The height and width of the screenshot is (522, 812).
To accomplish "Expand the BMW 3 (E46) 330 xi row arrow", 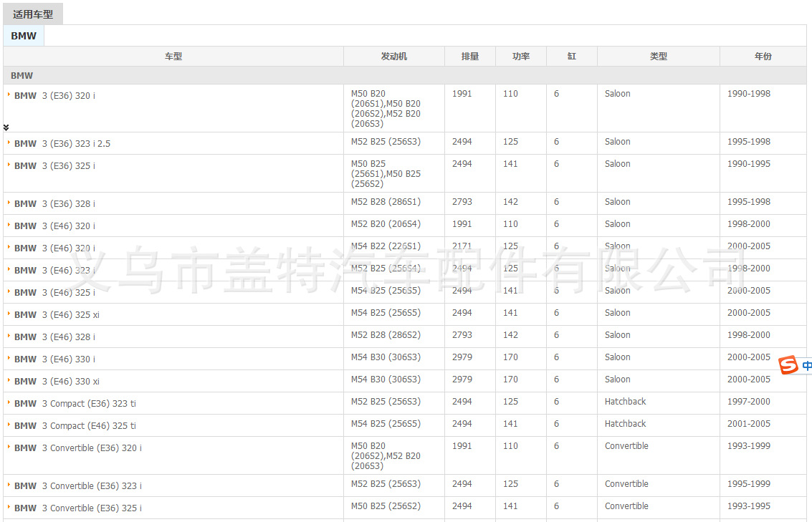I will pyautogui.click(x=9, y=381).
